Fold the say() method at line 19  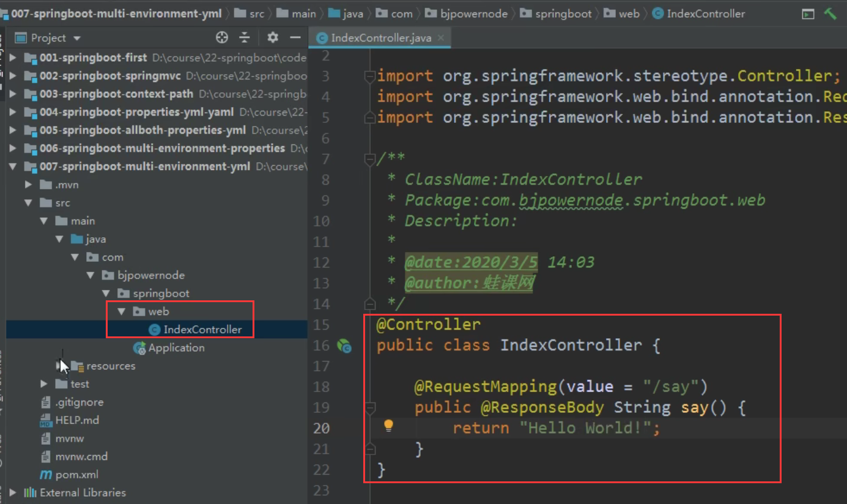click(x=369, y=407)
